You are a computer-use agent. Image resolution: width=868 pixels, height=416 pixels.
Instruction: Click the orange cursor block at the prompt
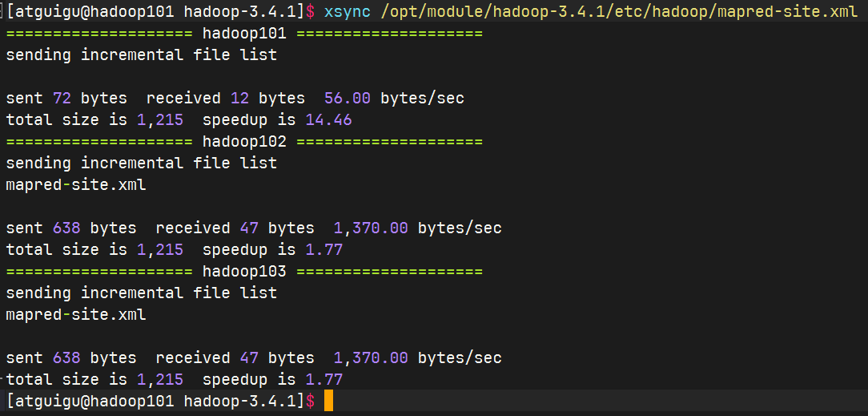(x=328, y=401)
